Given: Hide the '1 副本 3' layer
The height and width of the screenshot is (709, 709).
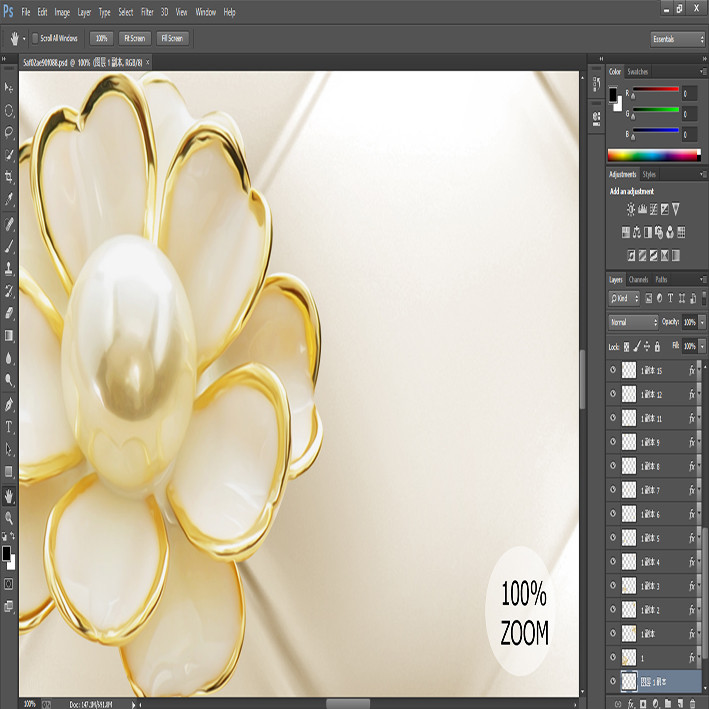Looking at the screenshot, I should [613, 585].
